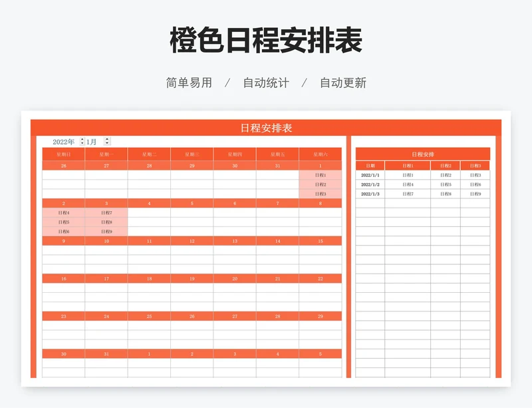
Task: Decrease the year with 2022年 spinner down arrow
Action: point(82,143)
